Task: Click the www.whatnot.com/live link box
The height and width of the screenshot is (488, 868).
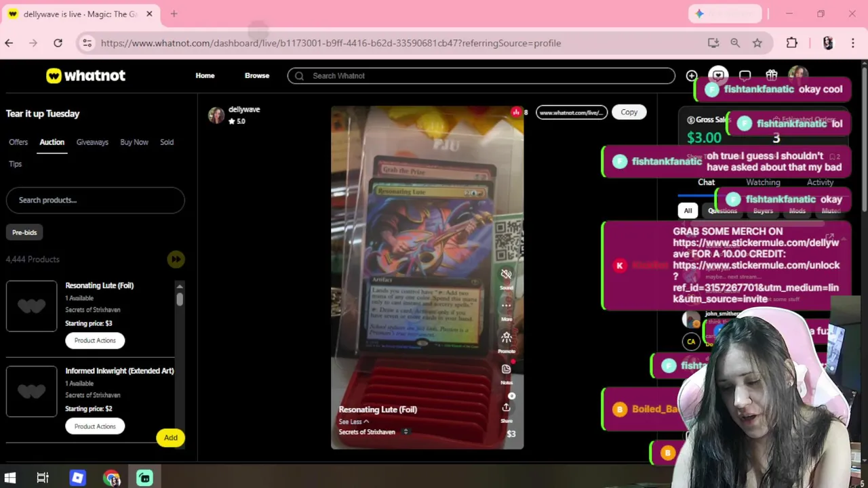Action: (x=572, y=113)
